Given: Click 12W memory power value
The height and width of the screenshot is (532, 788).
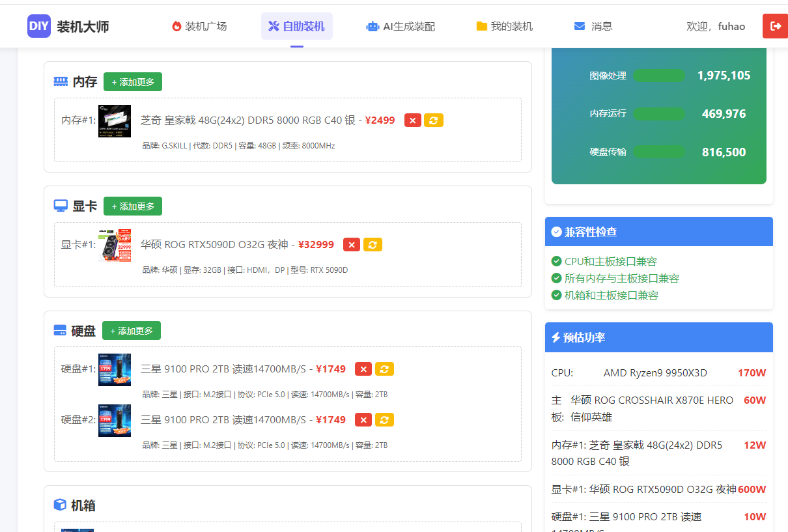Looking at the screenshot, I should (755, 445).
